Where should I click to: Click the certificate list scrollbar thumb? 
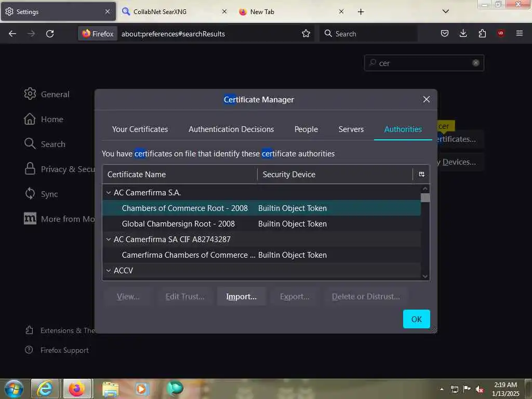425,197
